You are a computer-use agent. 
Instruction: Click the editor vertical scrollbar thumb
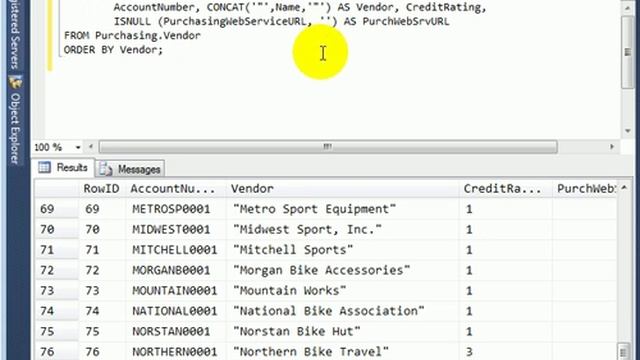[628, 52]
